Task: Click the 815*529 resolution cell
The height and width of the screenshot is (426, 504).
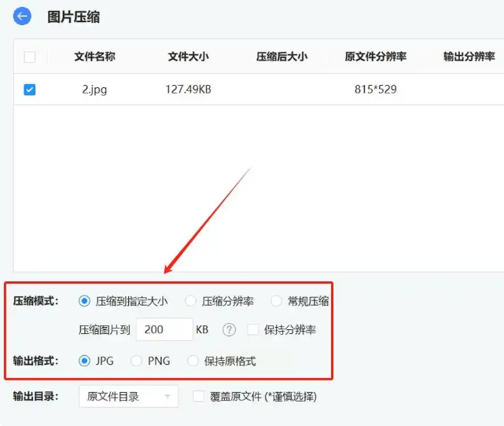Action: point(375,90)
